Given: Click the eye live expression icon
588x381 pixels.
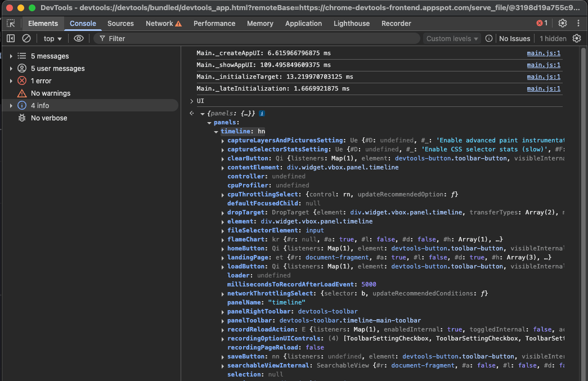Looking at the screenshot, I should coord(79,38).
